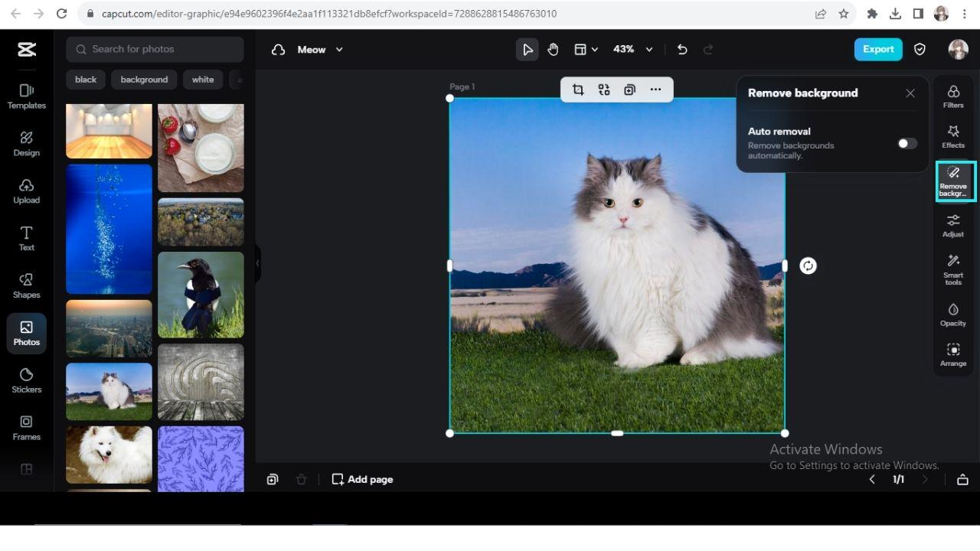Enable the Auto removal toggle

(x=907, y=143)
